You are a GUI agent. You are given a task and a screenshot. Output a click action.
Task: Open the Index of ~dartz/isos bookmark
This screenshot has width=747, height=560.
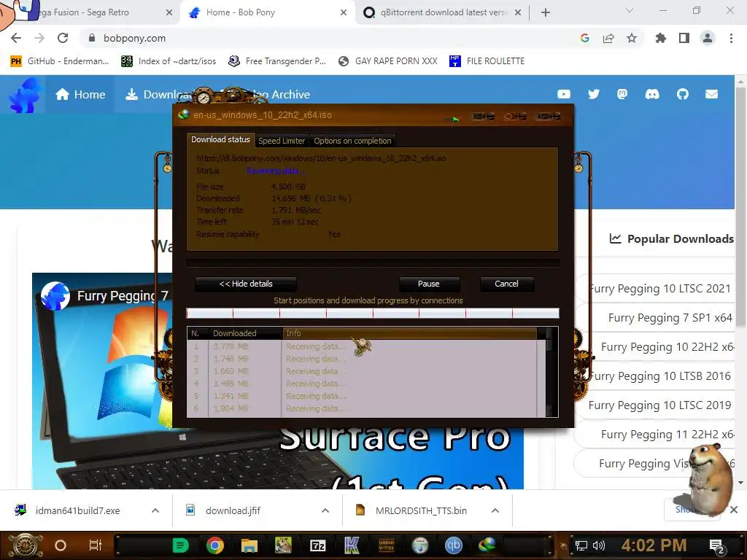(x=169, y=61)
